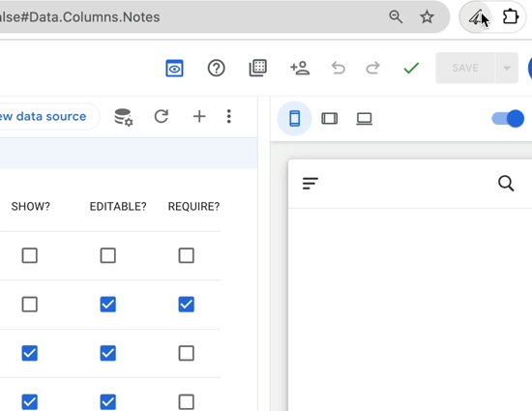Check the first row SHOW? checkbox

(x=30, y=255)
